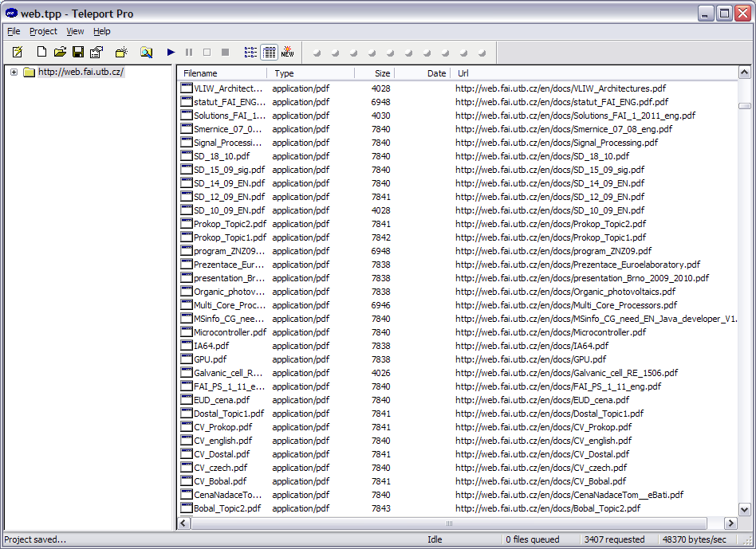The image size is (756, 549).
Task: Select the CV_Bobal.pdf file
Action: click(x=220, y=480)
